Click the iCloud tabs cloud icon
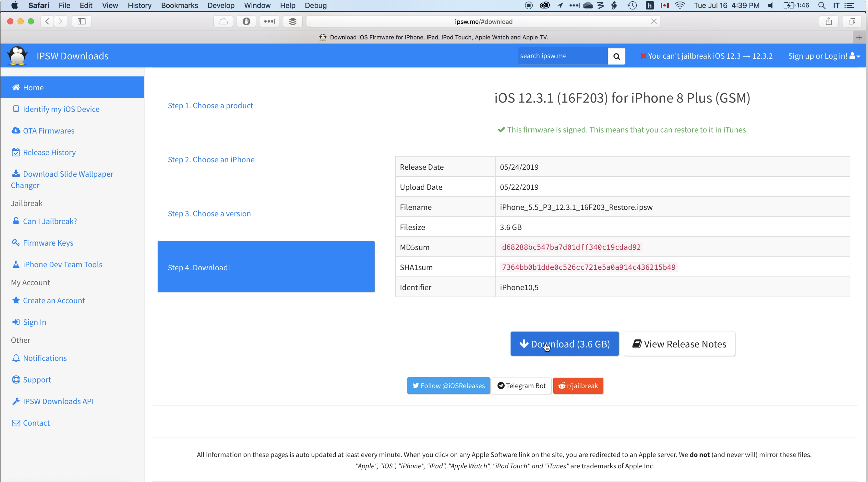This screenshot has width=868, height=482. (223, 22)
